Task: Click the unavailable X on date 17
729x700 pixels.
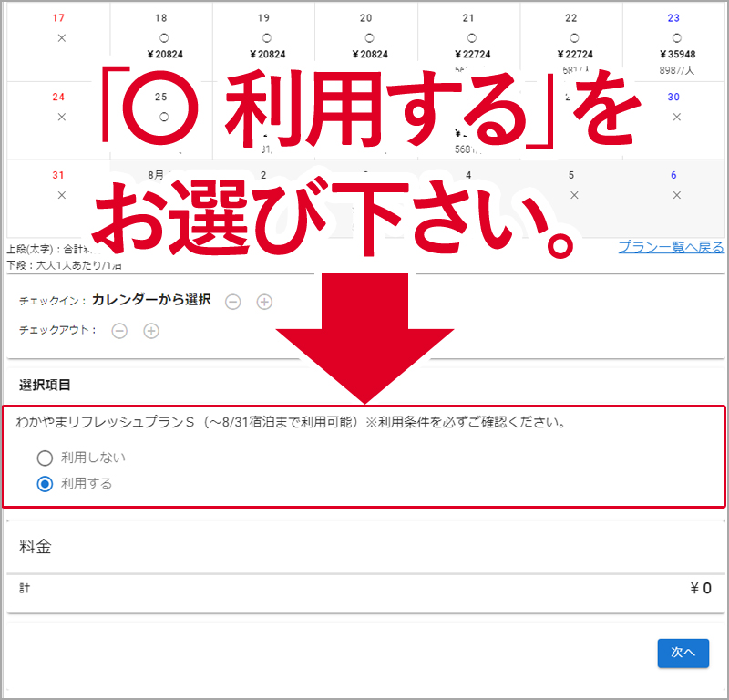Action: point(61,38)
